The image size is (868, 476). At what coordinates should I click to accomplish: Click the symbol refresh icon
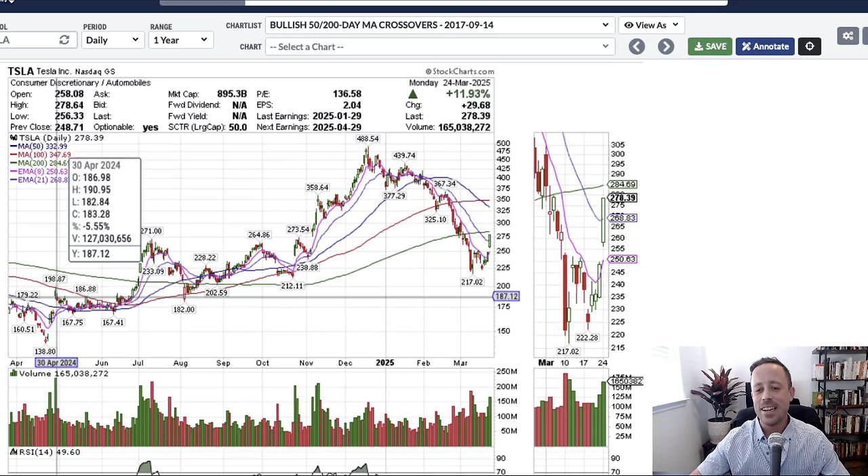tap(64, 40)
